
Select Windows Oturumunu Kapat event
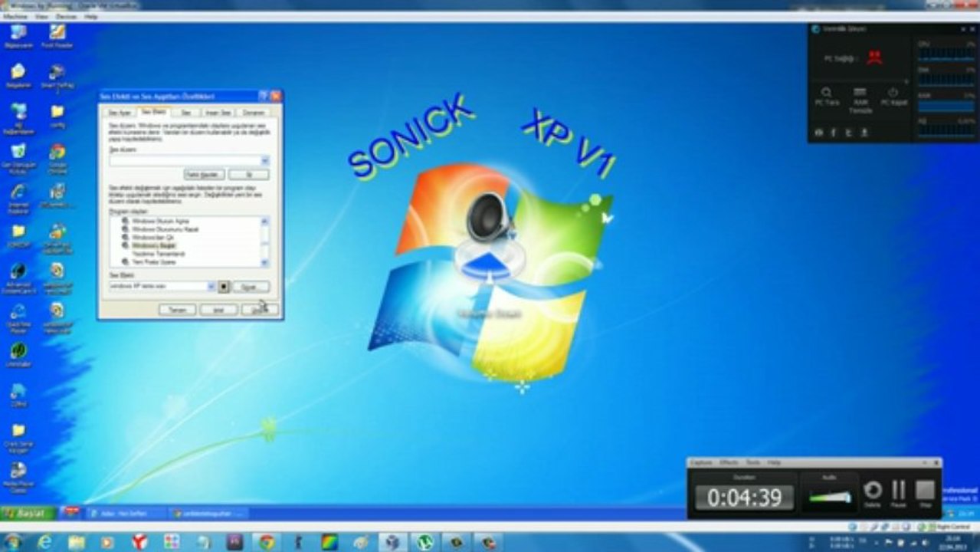(x=165, y=228)
